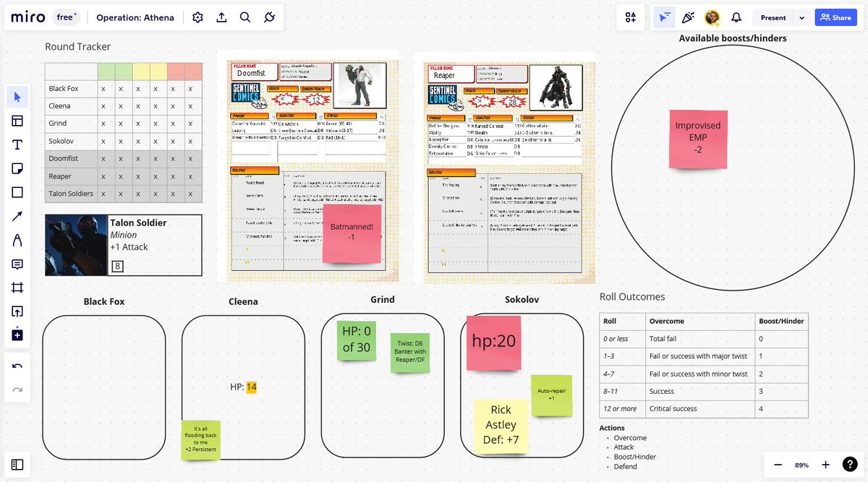Image resolution: width=868 pixels, height=482 pixels.
Task: Click the Miro logo
Action: click(29, 17)
